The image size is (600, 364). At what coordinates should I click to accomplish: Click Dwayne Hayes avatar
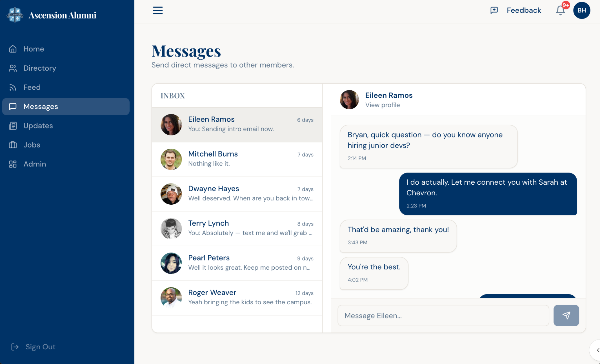pos(171,194)
